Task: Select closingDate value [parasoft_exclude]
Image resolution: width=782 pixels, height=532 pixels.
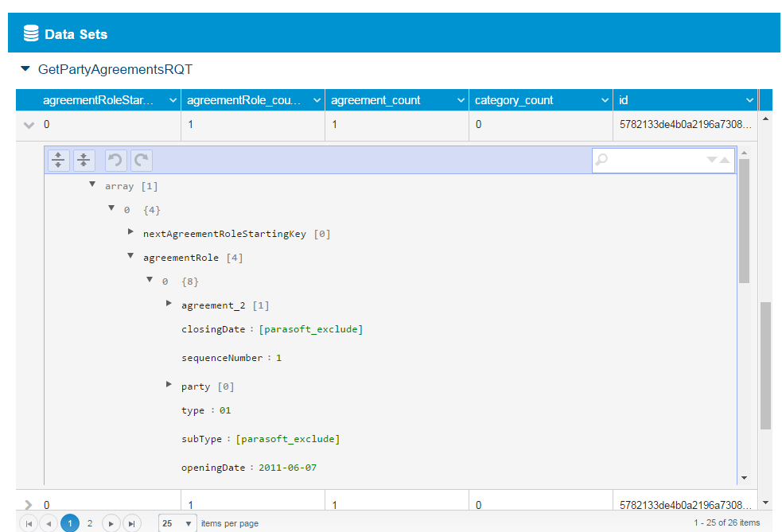Action: click(x=311, y=329)
